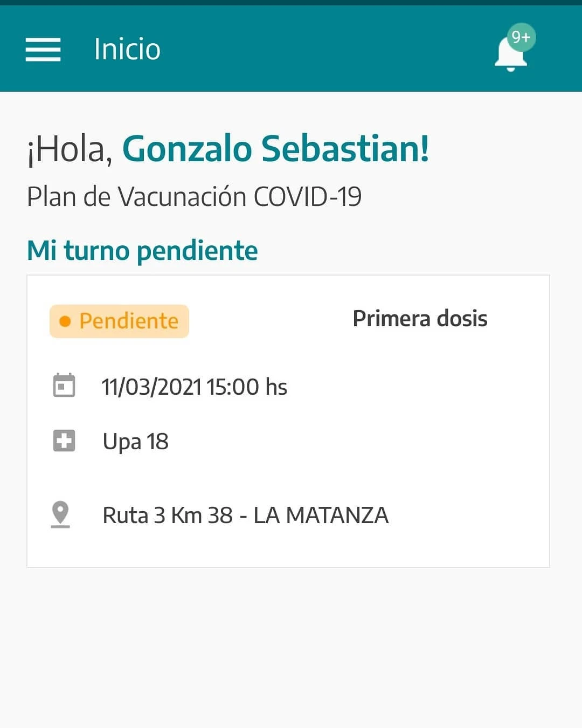Tap the date 11/03/2021
Screen dimensions: 582x728
151,387
